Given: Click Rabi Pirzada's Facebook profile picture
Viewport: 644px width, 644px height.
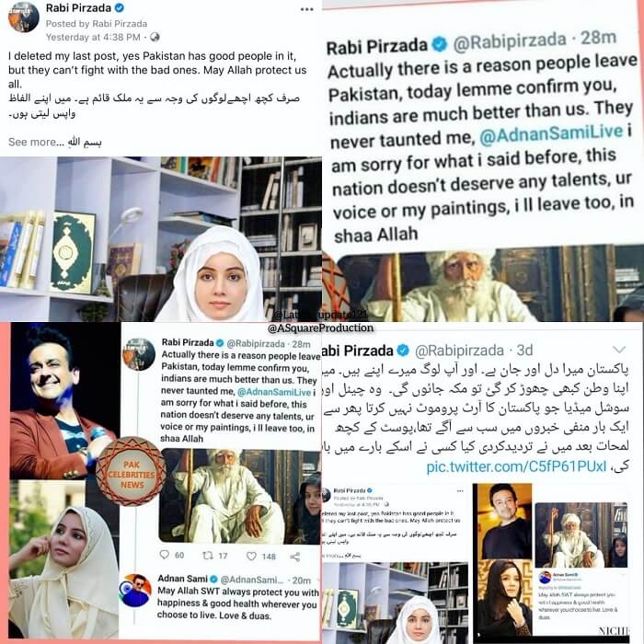Looking at the screenshot, I should (x=23, y=17).
